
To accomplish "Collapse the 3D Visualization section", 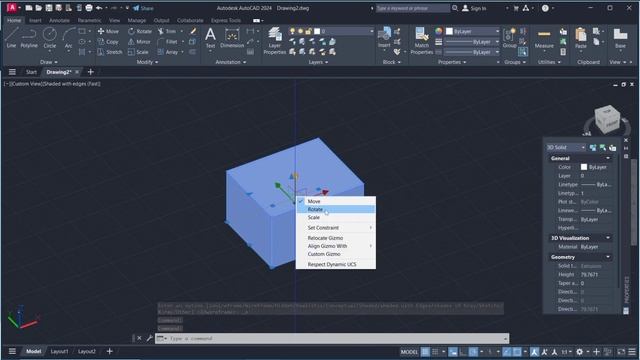I will (x=608, y=238).
